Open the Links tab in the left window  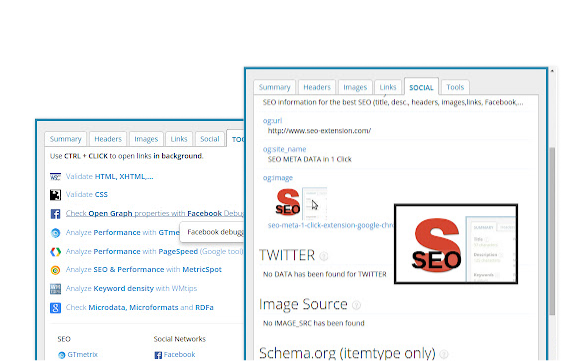pos(179,139)
